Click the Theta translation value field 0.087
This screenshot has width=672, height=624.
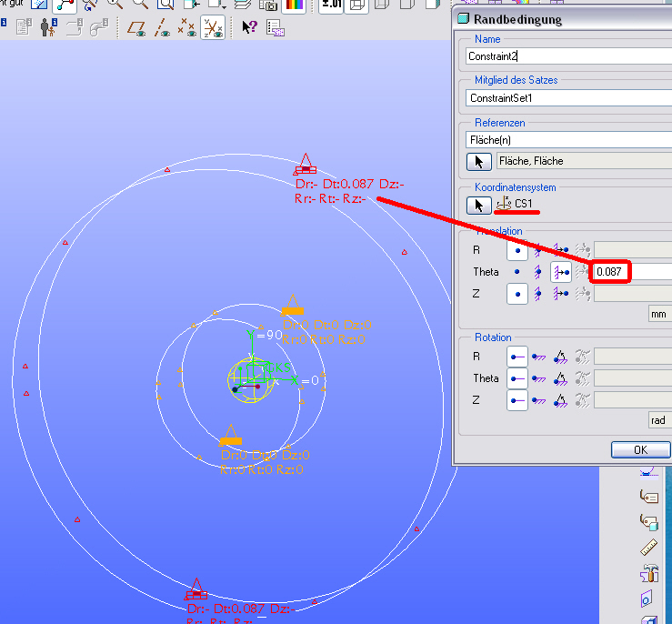632,271
